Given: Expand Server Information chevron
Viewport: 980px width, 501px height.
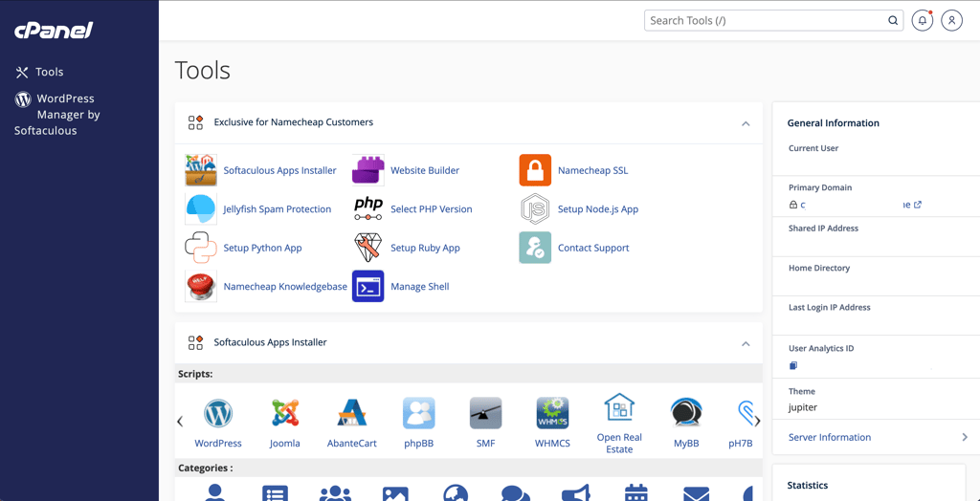Looking at the screenshot, I should [965, 437].
